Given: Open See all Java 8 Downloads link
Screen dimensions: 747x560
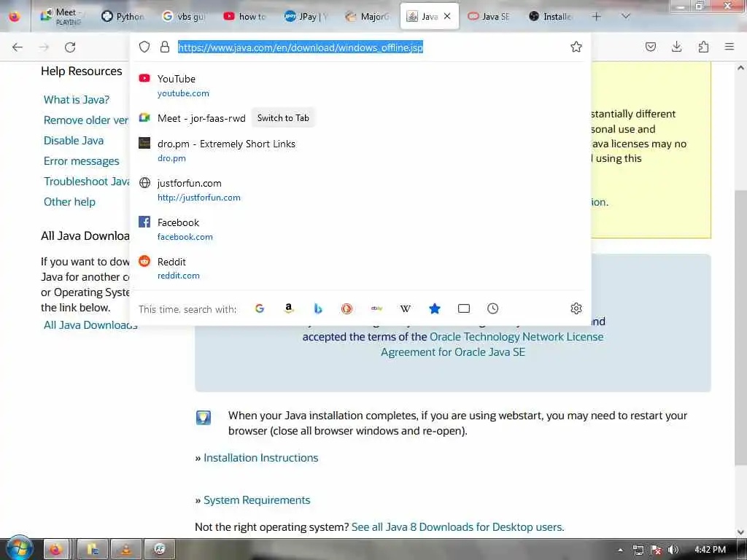Looking at the screenshot, I should pyautogui.click(x=458, y=527).
